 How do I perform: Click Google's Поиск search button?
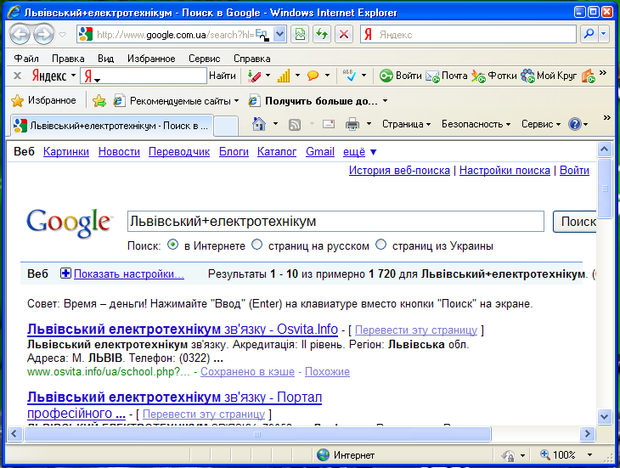point(575,222)
